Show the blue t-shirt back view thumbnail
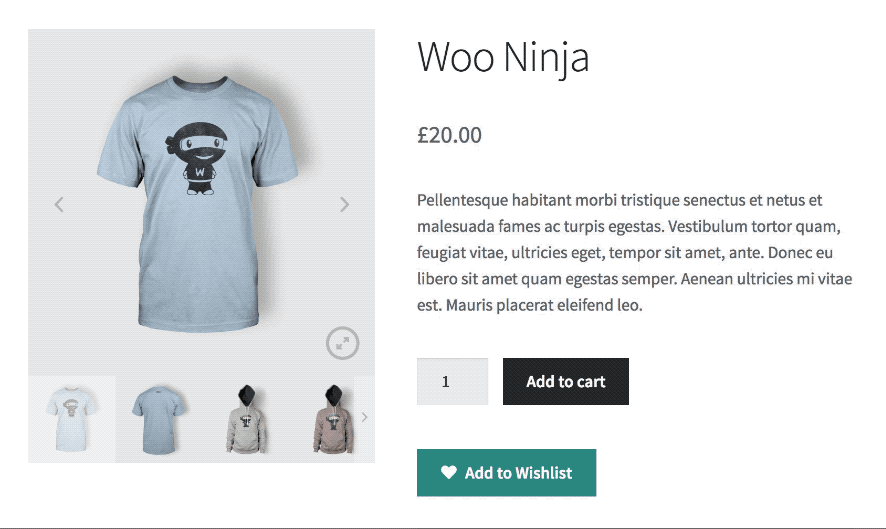This screenshot has height=529, width=886. pos(158,419)
